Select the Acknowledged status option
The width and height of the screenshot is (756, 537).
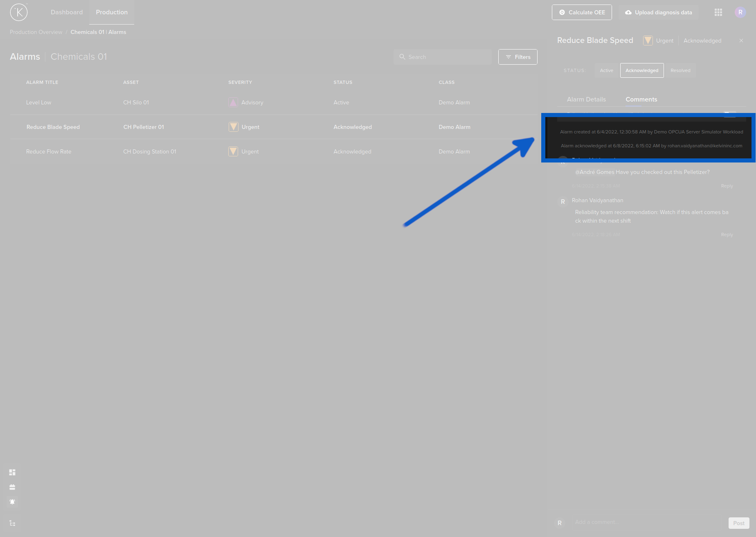[x=642, y=70]
